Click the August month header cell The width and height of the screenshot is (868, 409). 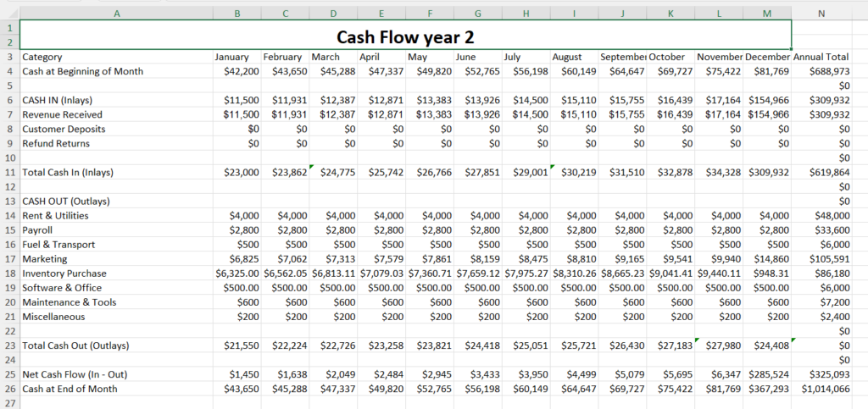[x=574, y=57]
